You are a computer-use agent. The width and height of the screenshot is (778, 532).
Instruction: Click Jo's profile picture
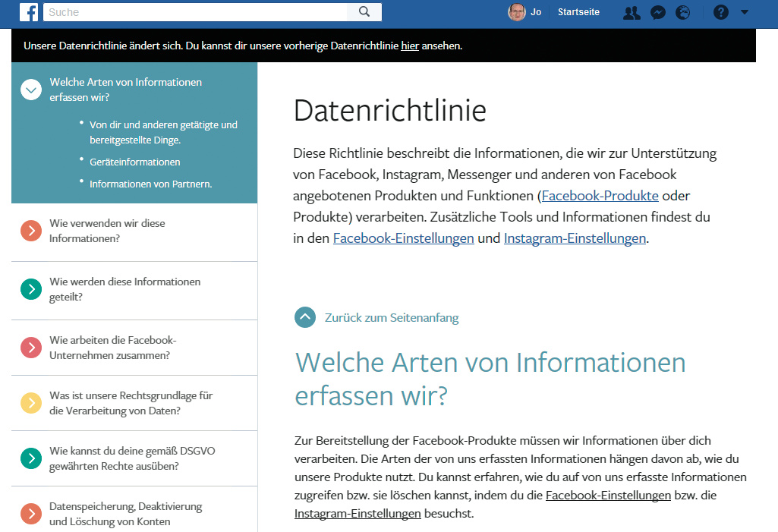pos(517,12)
